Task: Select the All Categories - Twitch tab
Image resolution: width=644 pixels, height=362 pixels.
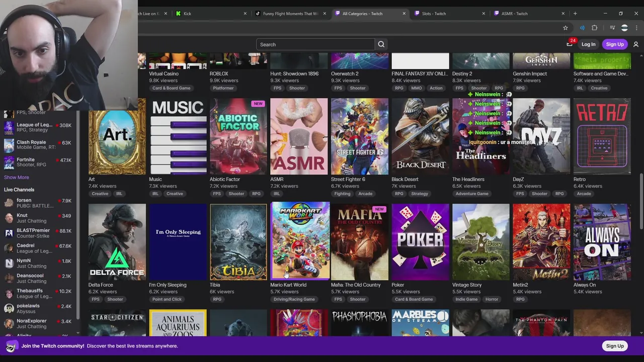Action: [370, 14]
